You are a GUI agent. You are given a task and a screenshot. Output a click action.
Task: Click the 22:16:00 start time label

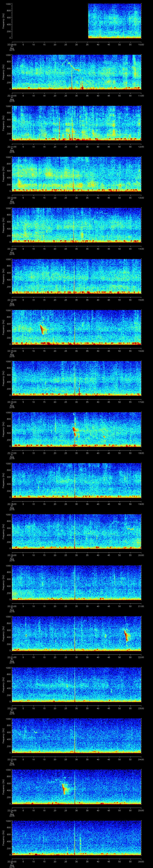pos(12,402)
